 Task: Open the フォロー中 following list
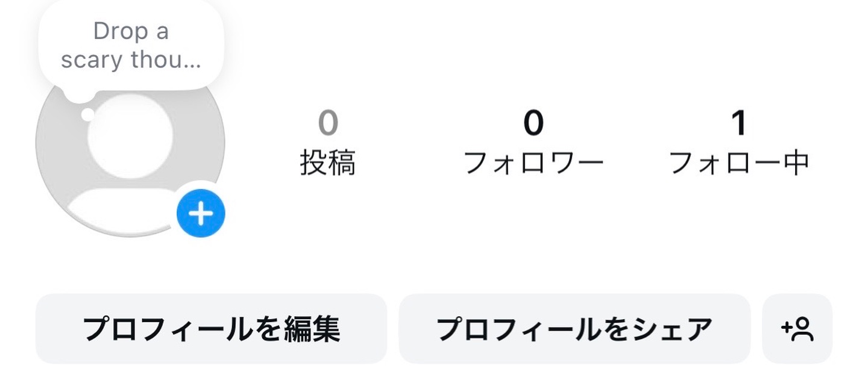[739, 163]
